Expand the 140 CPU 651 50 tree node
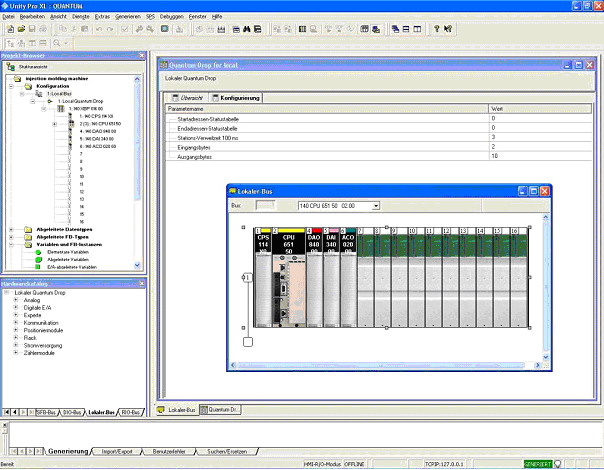Screen dimensions: 604x470 55,124
